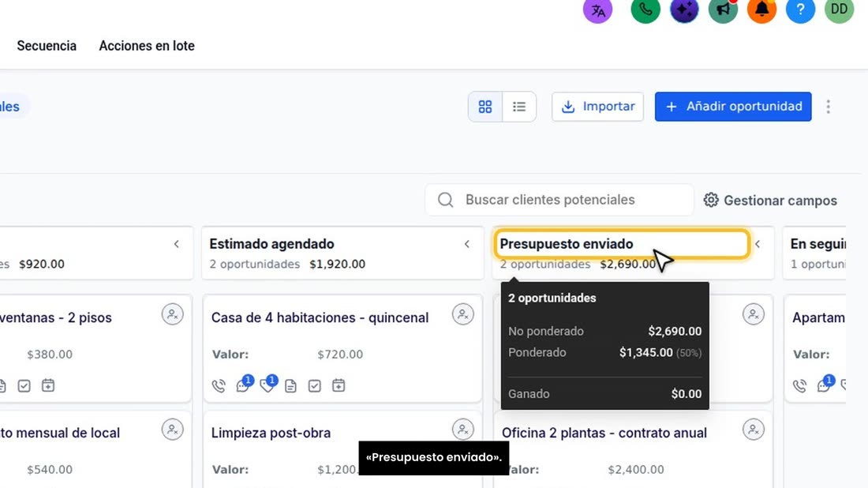Image resolution: width=868 pixels, height=488 pixels.
Task: Focus the Buscar clientes potenciales search field
Action: click(x=559, y=200)
